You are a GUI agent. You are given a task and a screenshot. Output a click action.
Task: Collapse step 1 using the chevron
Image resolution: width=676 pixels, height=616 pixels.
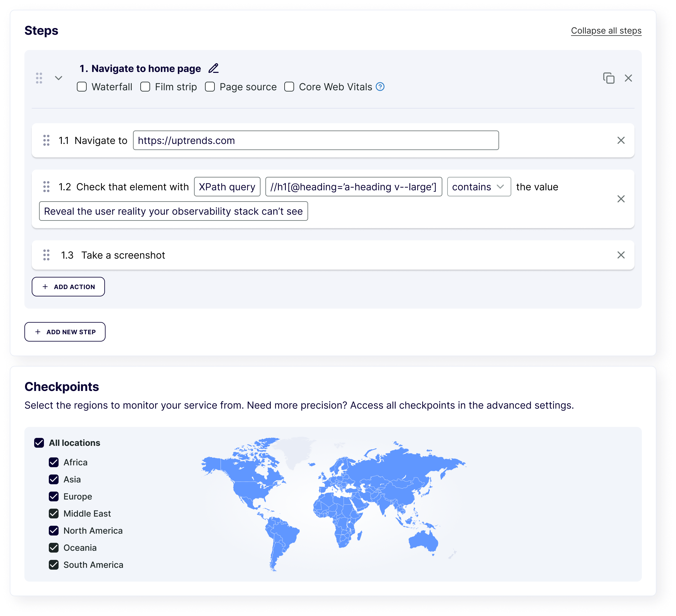point(58,78)
